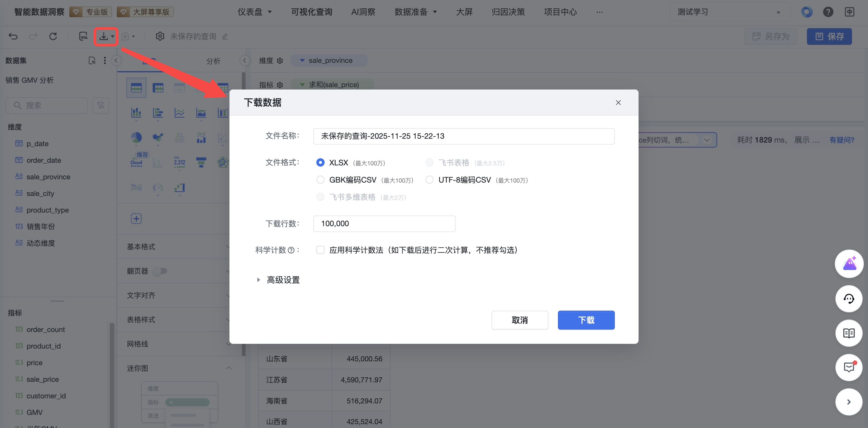Click the blue 下载 button

coord(586,320)
